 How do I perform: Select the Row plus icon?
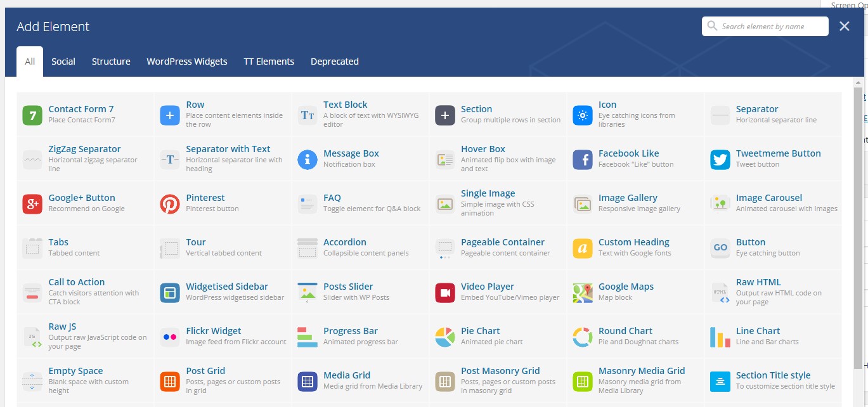click(170, 115)
